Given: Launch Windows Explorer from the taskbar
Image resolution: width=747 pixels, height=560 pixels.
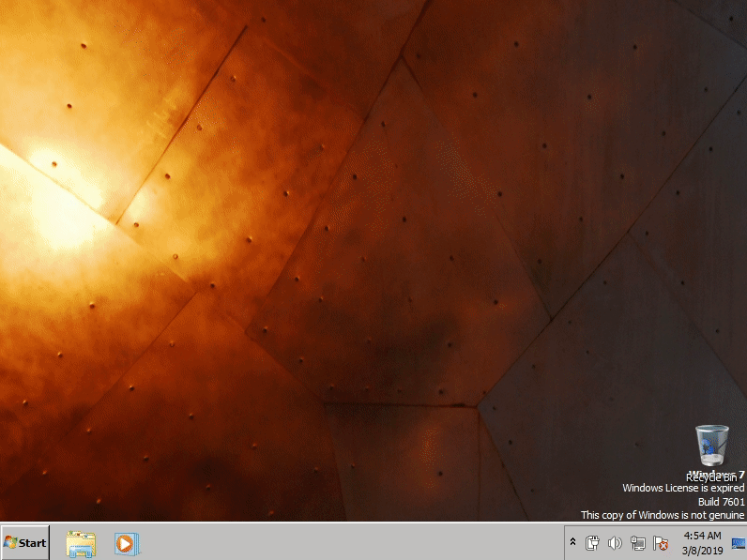Looking at the screenshot, I should click(x=81, y=542).
